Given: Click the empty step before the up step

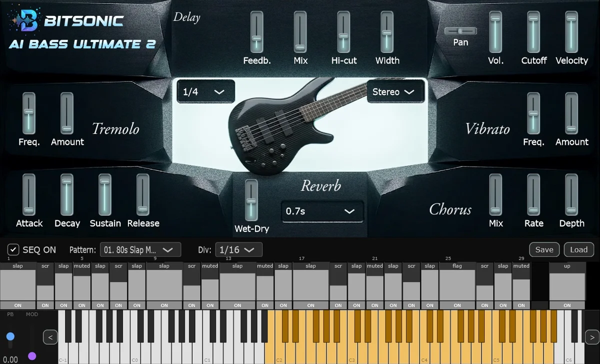Looking at the screenshot, I should pos(539,285).
